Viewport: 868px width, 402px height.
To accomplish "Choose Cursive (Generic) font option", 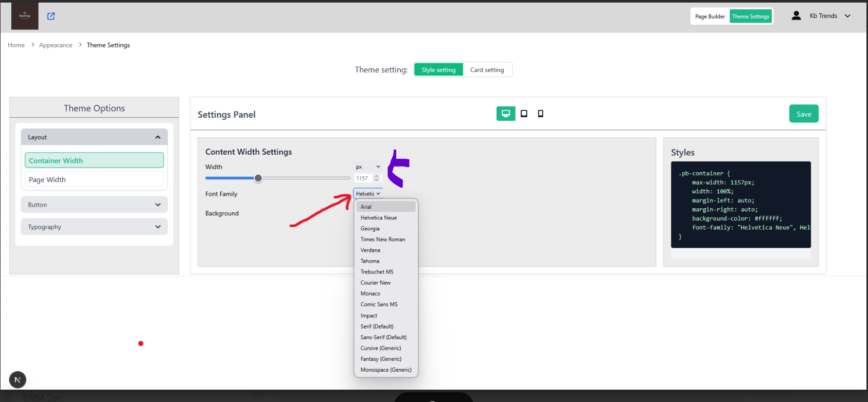I will click(386, 348).
